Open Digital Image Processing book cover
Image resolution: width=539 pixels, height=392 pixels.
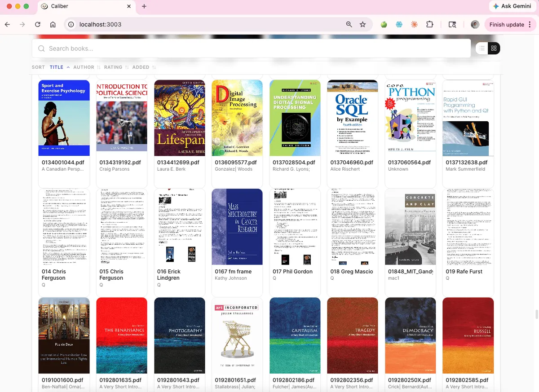237,118
